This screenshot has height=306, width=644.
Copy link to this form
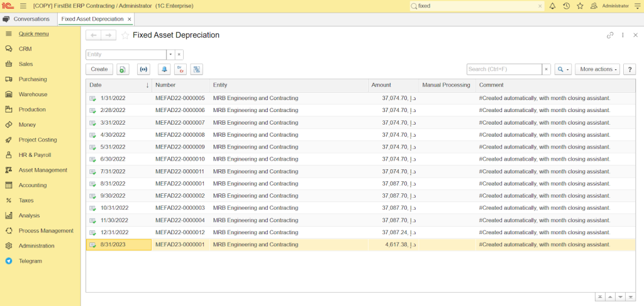tap(610, 35)
